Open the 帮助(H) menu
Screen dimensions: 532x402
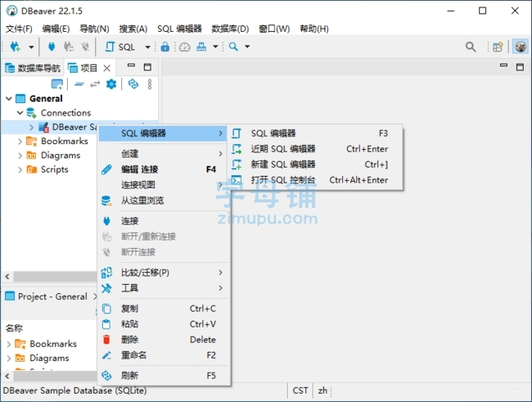314,29
